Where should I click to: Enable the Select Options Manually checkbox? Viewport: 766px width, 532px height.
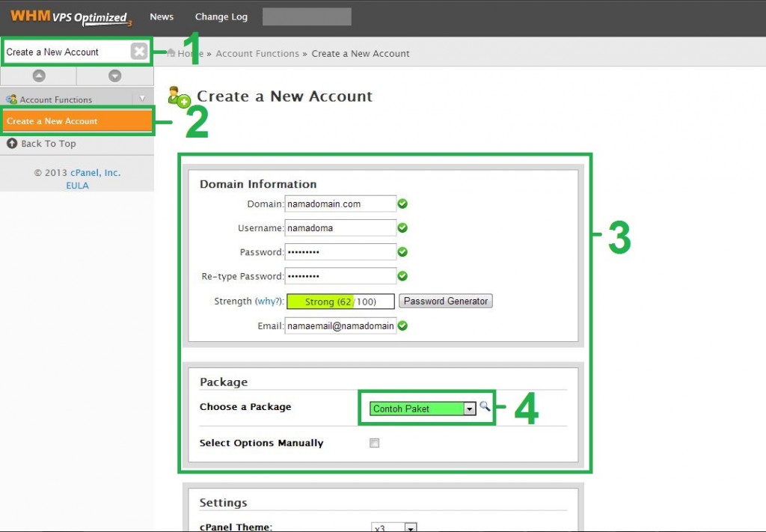click(x=373, y=442)
